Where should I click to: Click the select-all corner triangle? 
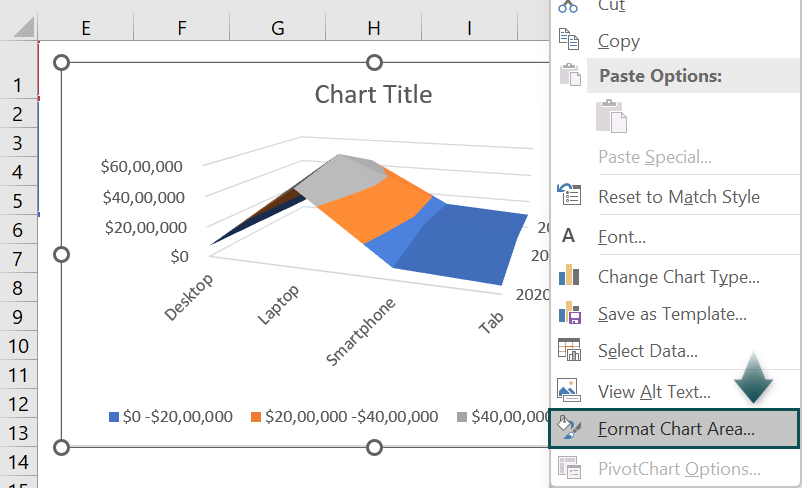click(24, 28)
